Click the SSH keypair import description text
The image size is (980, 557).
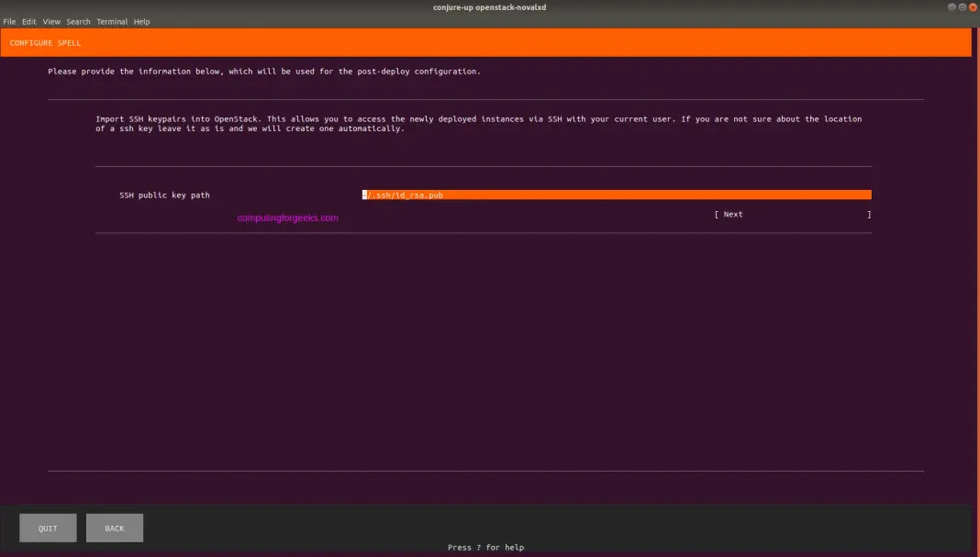pos(477,123)
